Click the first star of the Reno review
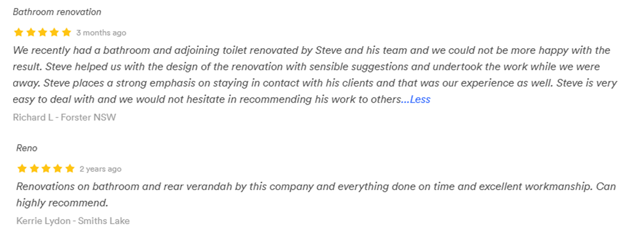Viewport: 644px width, 244px height. [22, 169]
